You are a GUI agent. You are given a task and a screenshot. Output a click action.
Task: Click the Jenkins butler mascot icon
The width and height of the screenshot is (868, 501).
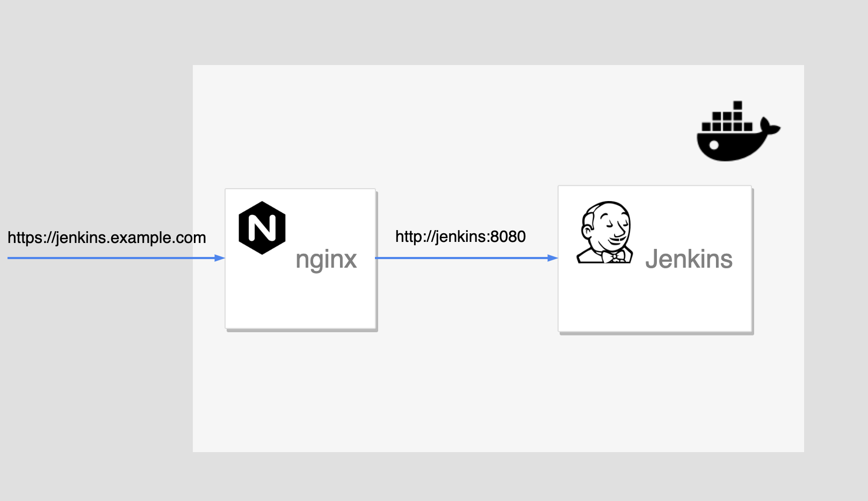[605, 232]
